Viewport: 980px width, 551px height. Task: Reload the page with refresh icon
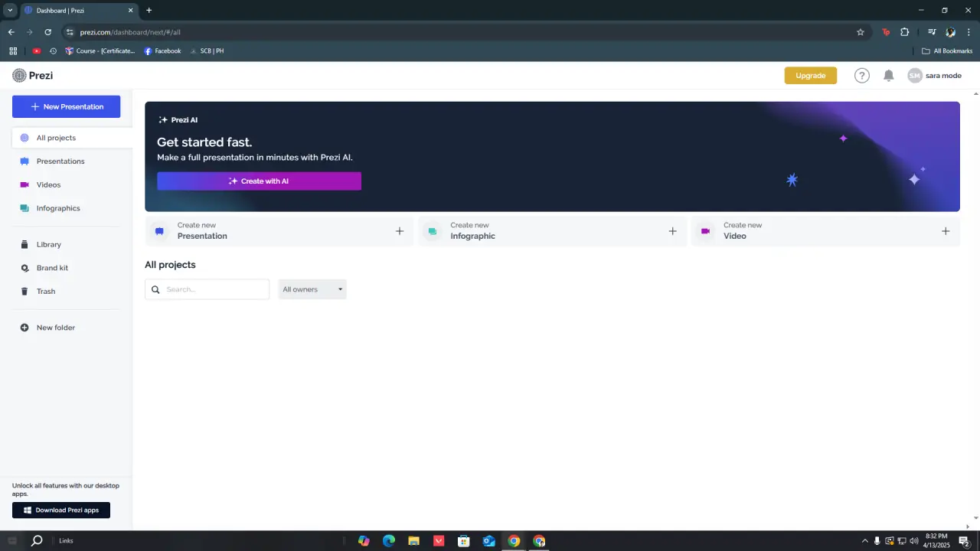[x=47, y=32]
